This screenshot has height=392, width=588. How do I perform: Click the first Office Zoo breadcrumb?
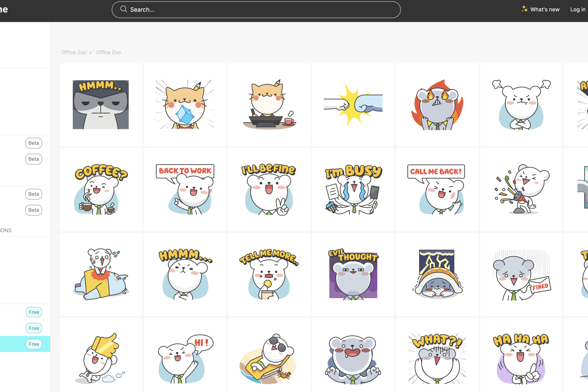click(x=74, y=52)
